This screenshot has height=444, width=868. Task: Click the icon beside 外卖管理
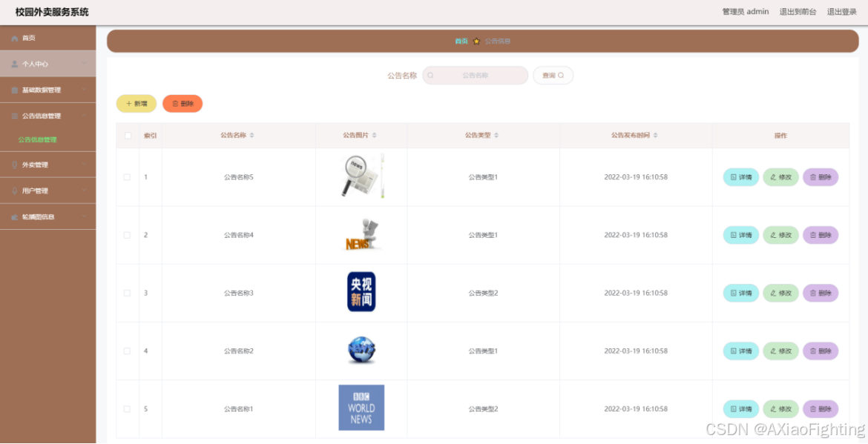(14, 165)
